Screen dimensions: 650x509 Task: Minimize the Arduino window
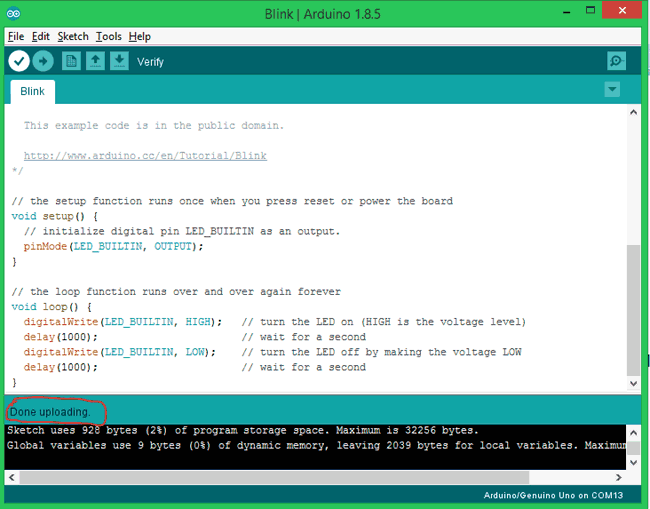point(567,12)
